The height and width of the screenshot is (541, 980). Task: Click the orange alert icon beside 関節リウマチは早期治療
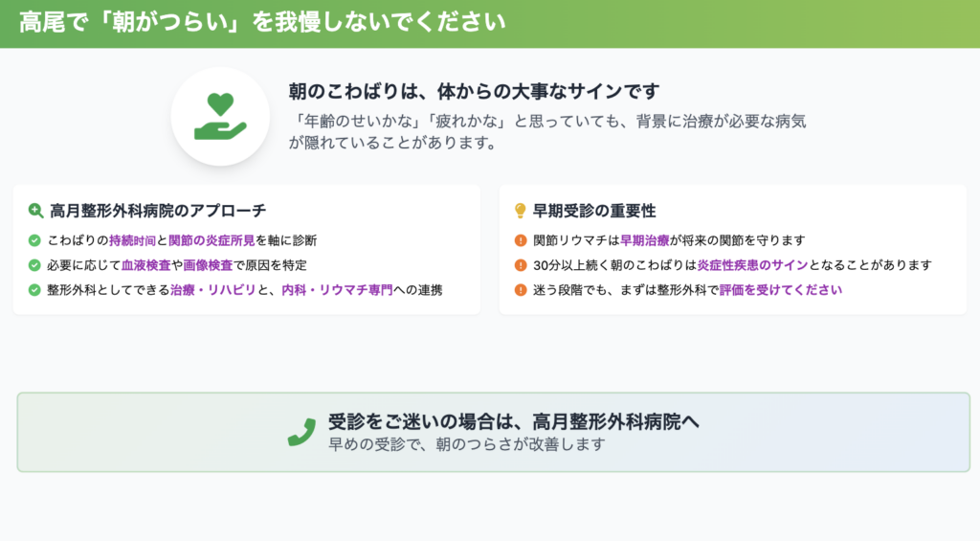tap(521, 240)
